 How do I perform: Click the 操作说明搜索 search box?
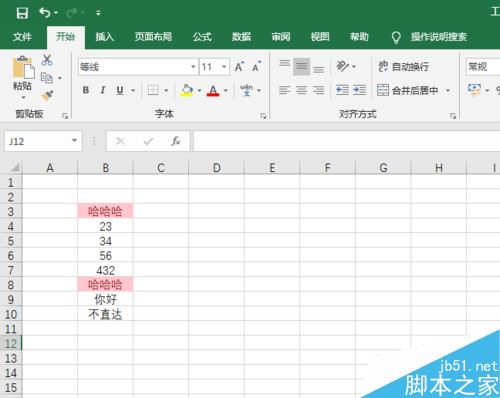[x=438, y=37]
